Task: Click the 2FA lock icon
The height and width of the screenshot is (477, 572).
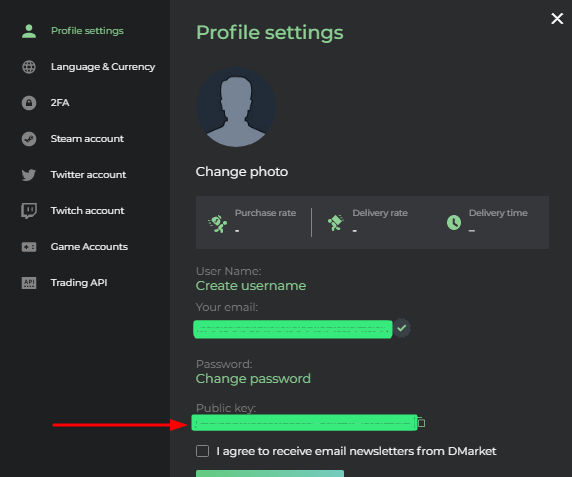Action: point(29,103)
